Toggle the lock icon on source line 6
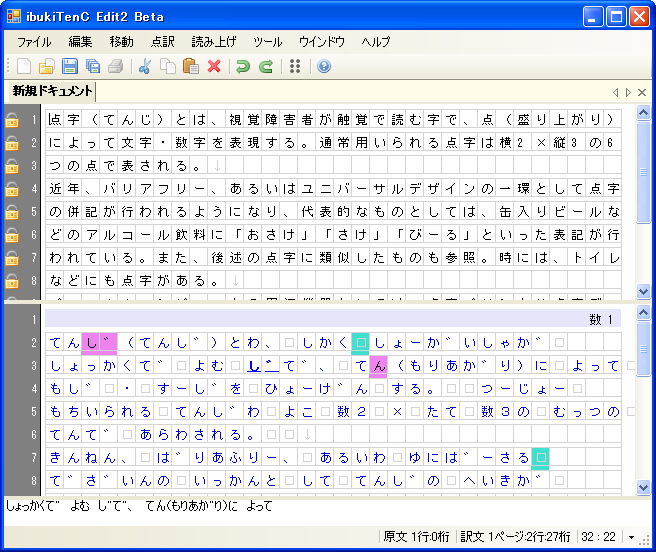Viewport: 656px width, 552px height. 12,235
